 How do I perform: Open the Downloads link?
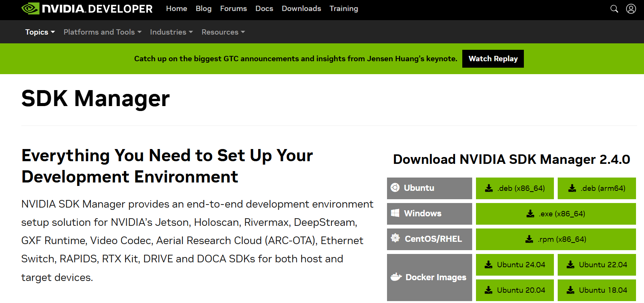[x=301, y=8]
